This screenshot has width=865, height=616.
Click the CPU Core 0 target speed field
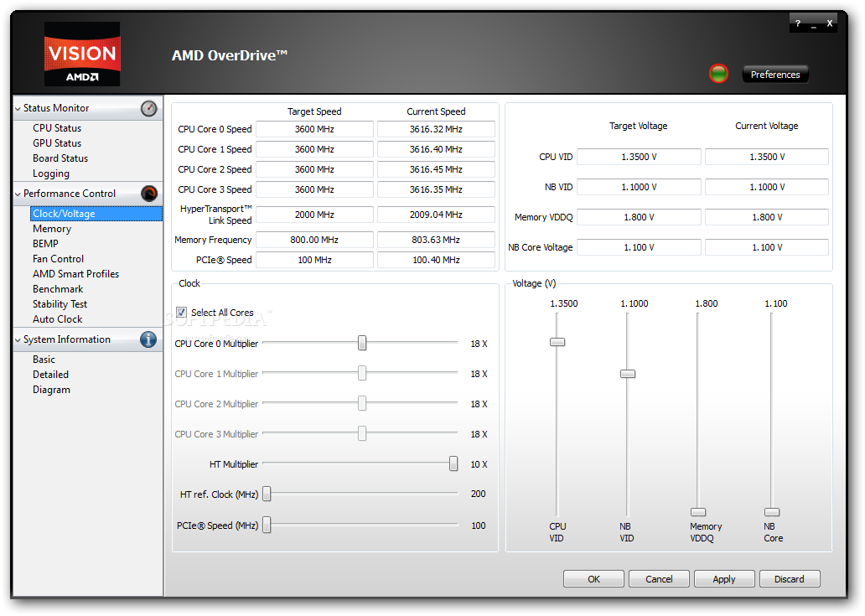coord(314,129)
